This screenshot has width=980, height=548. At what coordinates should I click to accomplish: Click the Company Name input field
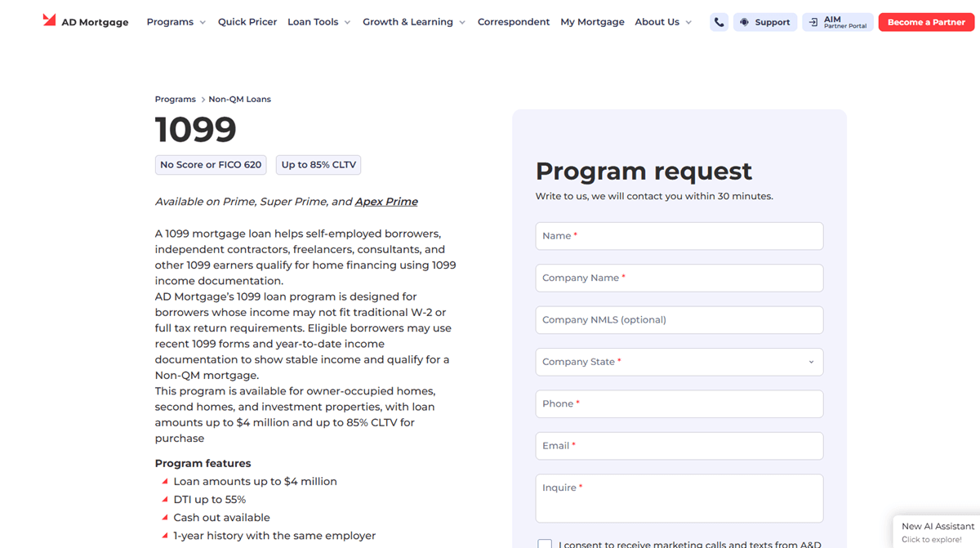pos(679,278)
